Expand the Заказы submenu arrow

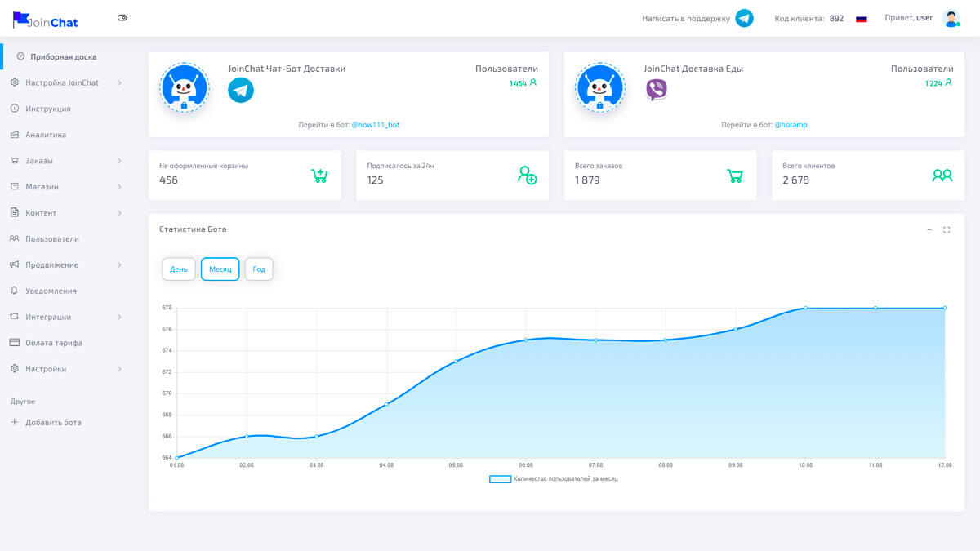119,161
